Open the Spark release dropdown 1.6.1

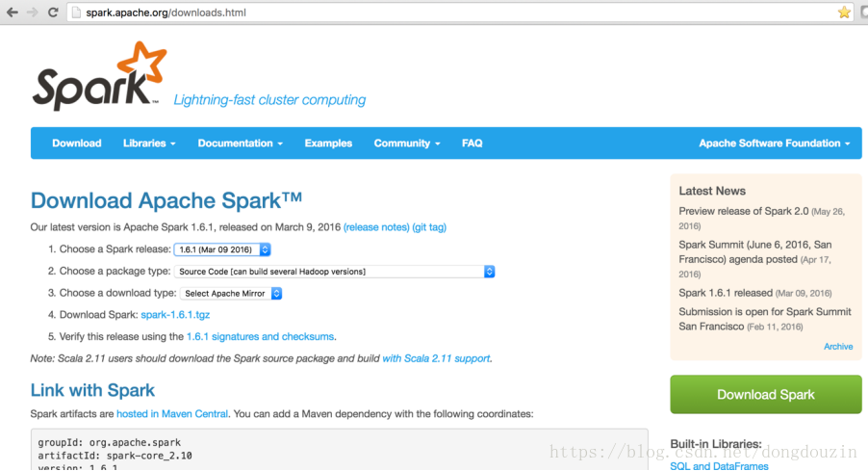click(x=222, y=249)
